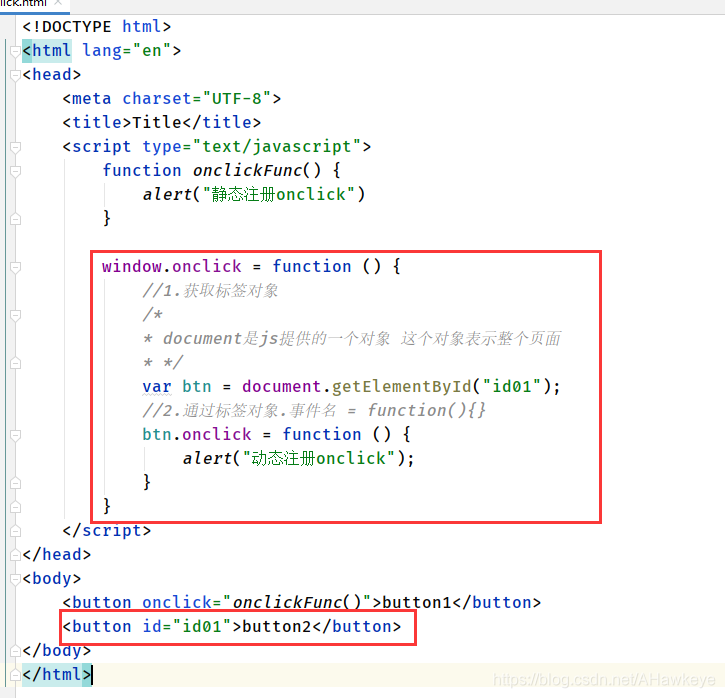The width and height of the screenshot is (725, 698).
Task: Click the comment //1.获取标签对象
Action: coord(210,291)
